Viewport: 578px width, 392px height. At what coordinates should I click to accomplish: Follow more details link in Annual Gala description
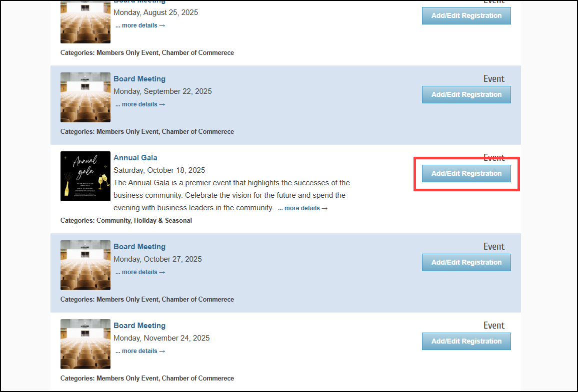pyautogui.click(x=302, y=208)
